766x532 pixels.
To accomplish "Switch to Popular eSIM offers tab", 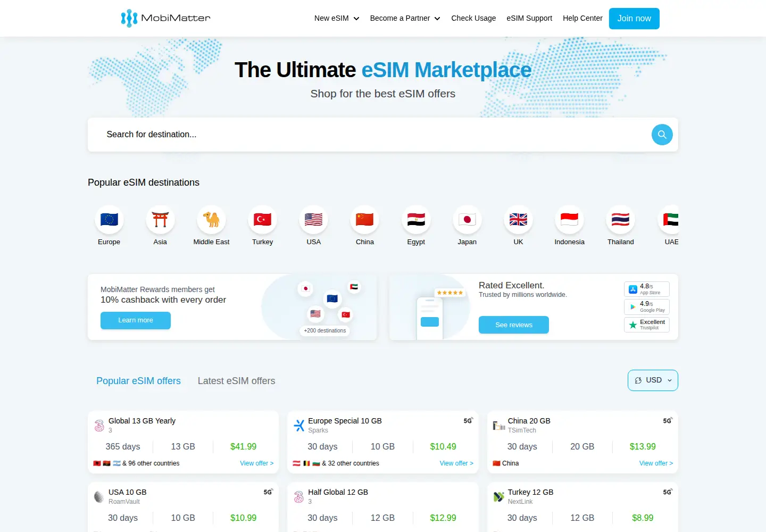I will point(138,381).
